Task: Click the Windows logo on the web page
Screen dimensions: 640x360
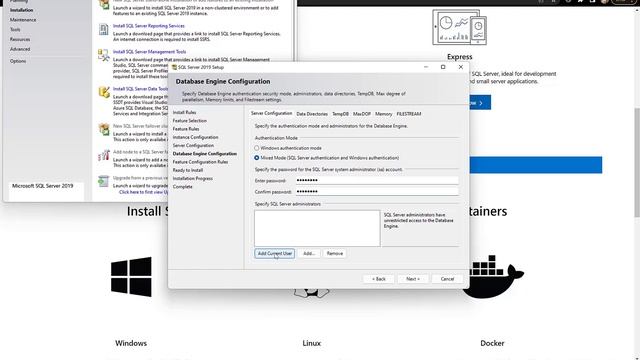Action: point(131,277)
